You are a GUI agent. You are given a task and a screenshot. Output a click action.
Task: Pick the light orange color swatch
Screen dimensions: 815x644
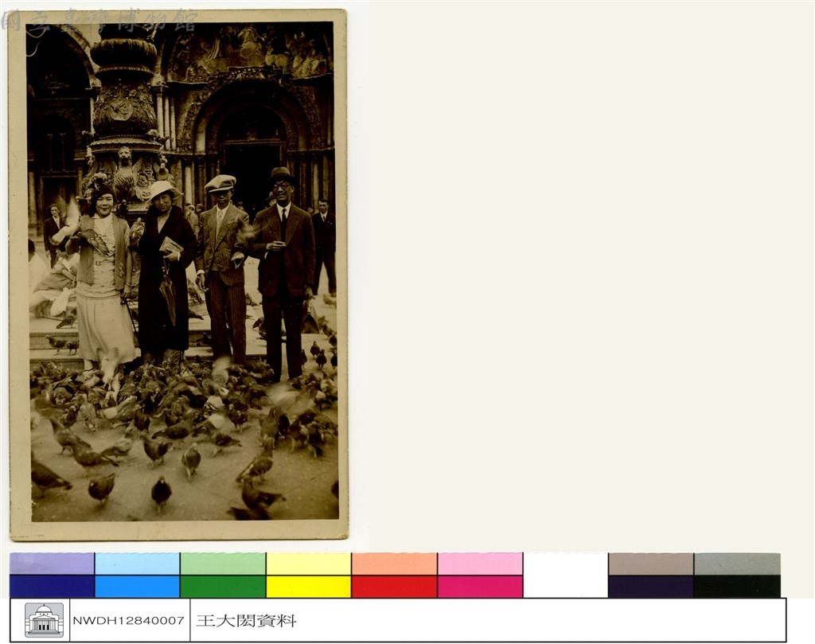coord(395,564)
